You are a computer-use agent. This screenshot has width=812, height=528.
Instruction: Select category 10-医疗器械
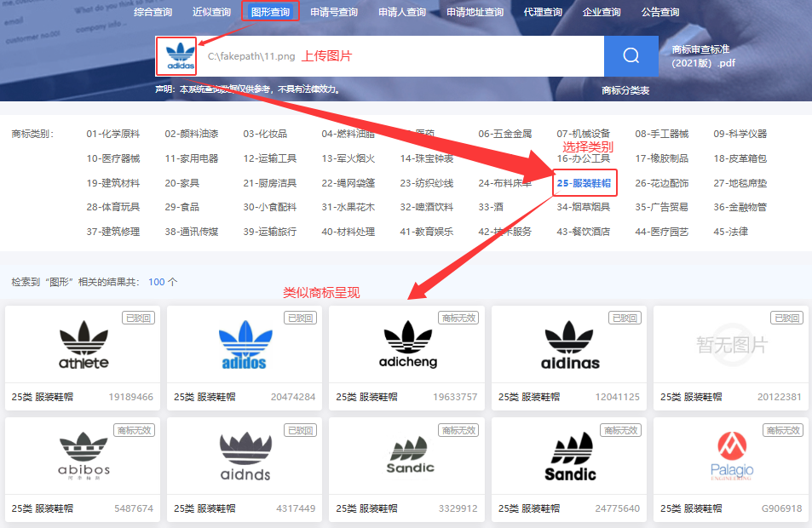[112, 158]
